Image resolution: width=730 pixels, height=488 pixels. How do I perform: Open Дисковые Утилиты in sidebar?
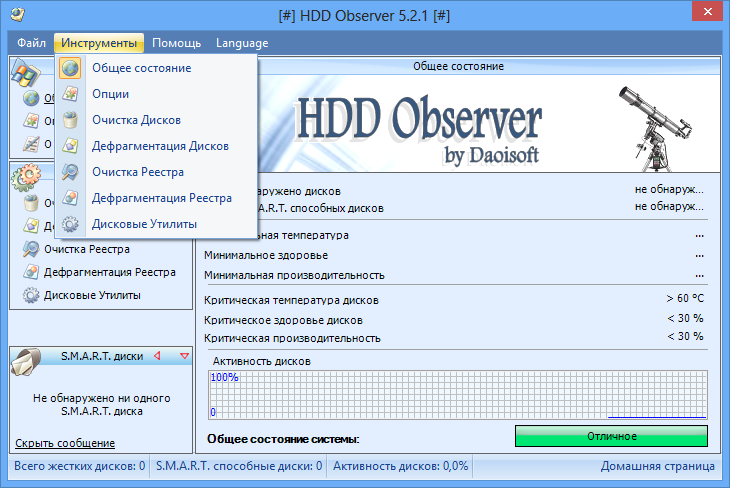92,295
